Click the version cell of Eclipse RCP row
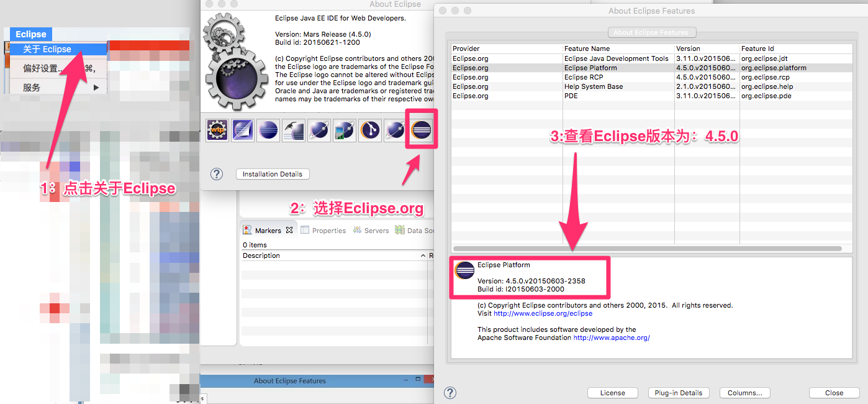 [707, 77]
